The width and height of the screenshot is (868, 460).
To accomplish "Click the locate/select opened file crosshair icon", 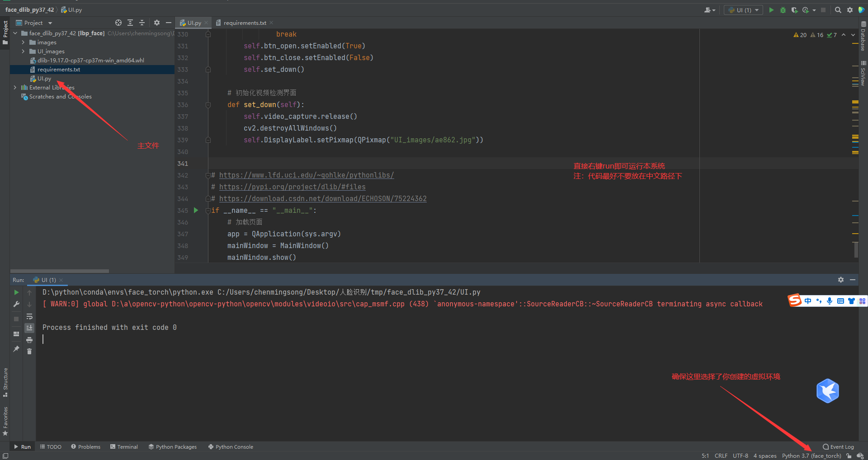I will 118,23.
